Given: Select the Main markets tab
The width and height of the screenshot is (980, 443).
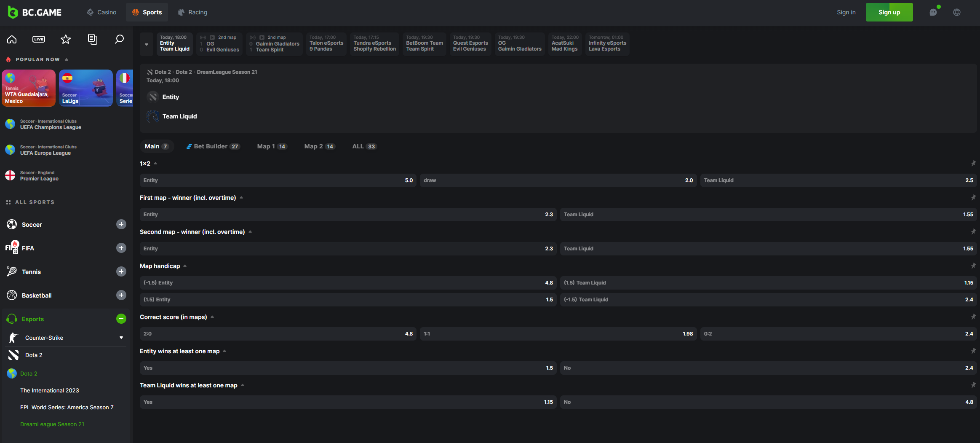Looking at the screenshot, I should tap(157, 146).
